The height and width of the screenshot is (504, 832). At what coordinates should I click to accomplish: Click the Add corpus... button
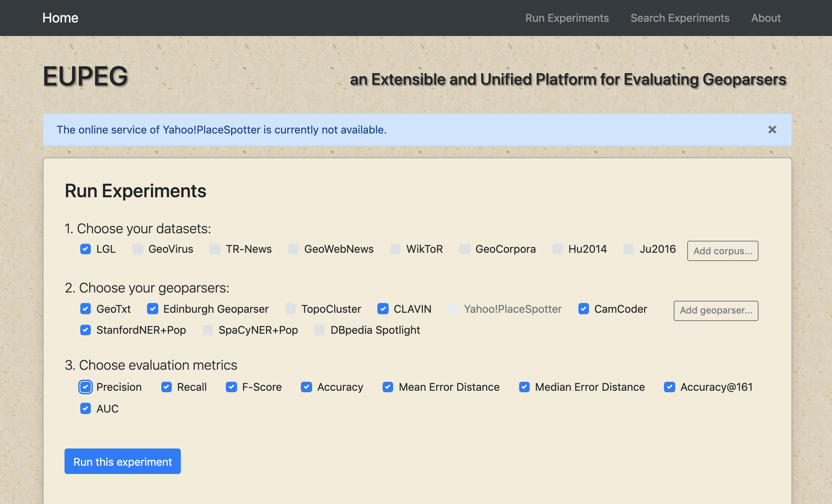pyautogui.click(x=722, y=251)
